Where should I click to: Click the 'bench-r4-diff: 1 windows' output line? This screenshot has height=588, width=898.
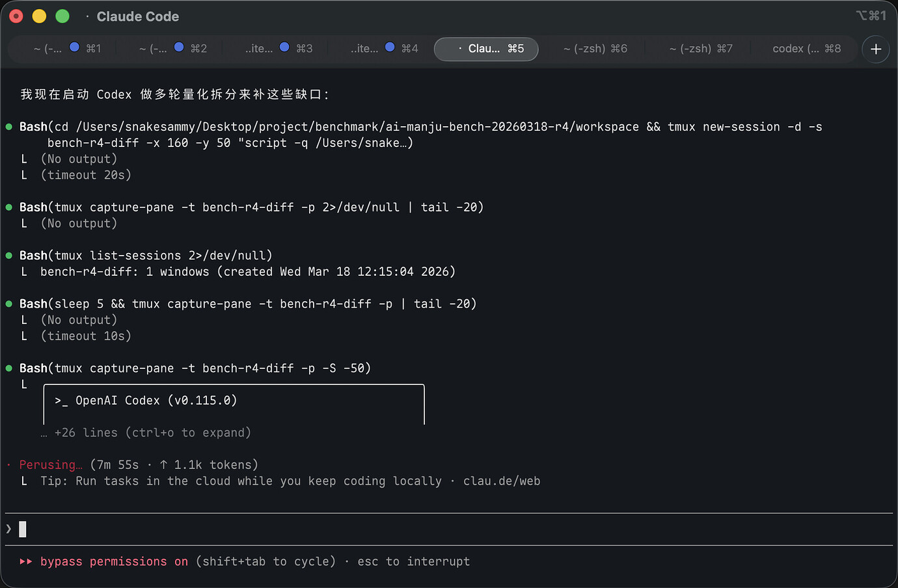tap(248, 272)
